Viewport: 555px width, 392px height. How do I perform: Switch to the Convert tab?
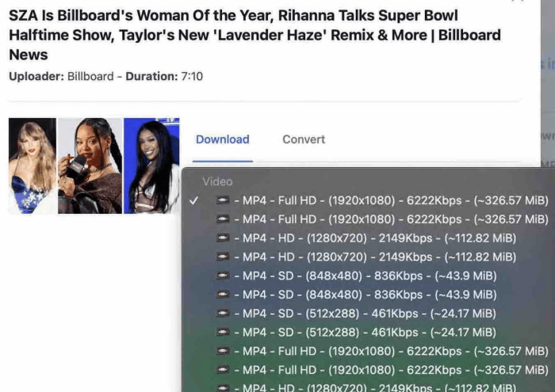click(x=304, y=139)
